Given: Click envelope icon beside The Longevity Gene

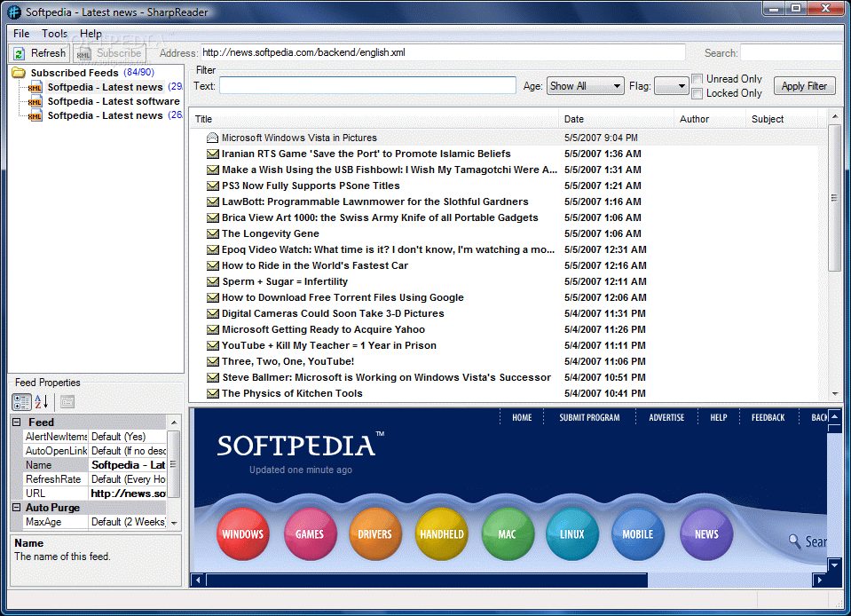Looking at the screenshot, I should pos(213,234).
